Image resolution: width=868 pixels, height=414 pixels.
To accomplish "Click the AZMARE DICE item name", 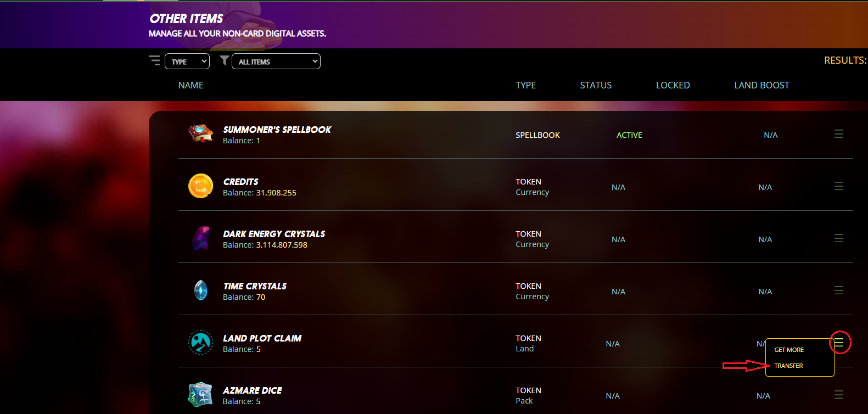I will 252,390.
